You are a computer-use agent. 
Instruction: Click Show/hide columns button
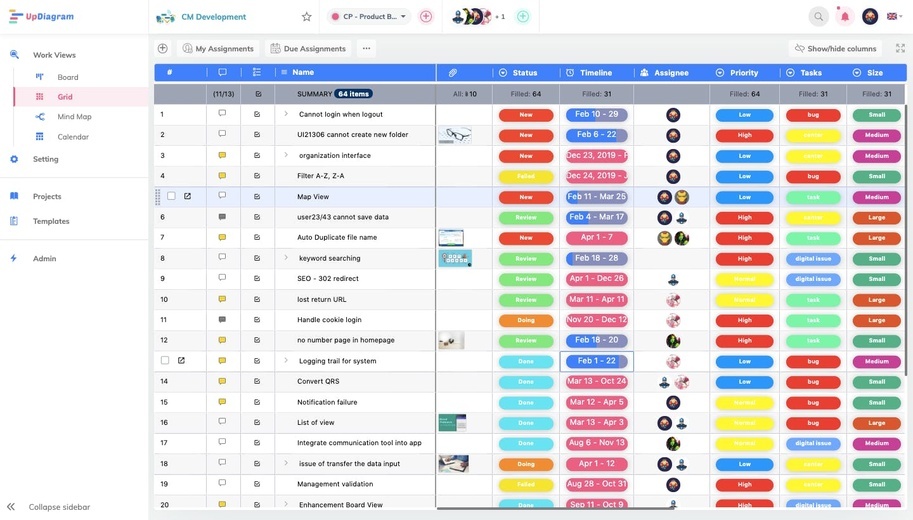836,48
